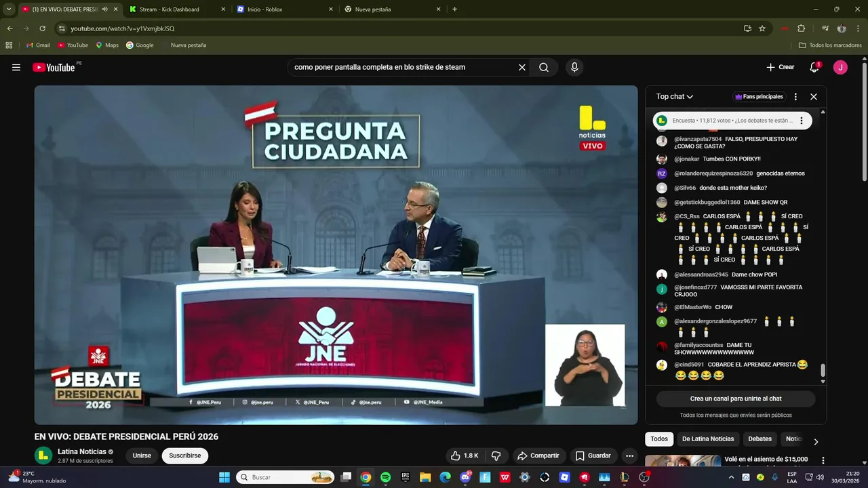868x488 pixels.
Task: Dislike the video with thumbs down
Action: tap(496, 455)
